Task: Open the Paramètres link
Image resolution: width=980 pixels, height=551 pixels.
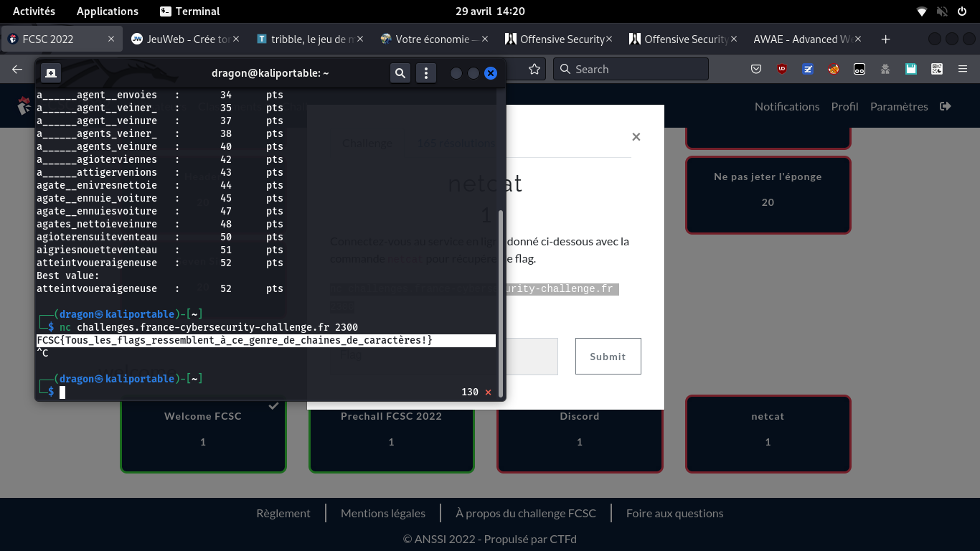Action: (899, 106)
